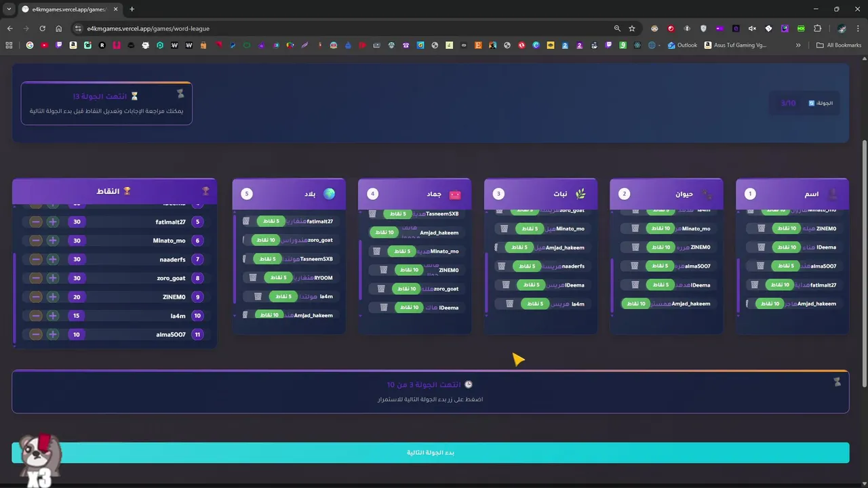Click Amjad_hakeem's 10 نقاط badge in حيوان
The width and height of the screenshot is (868, 488).
(635, 304)
